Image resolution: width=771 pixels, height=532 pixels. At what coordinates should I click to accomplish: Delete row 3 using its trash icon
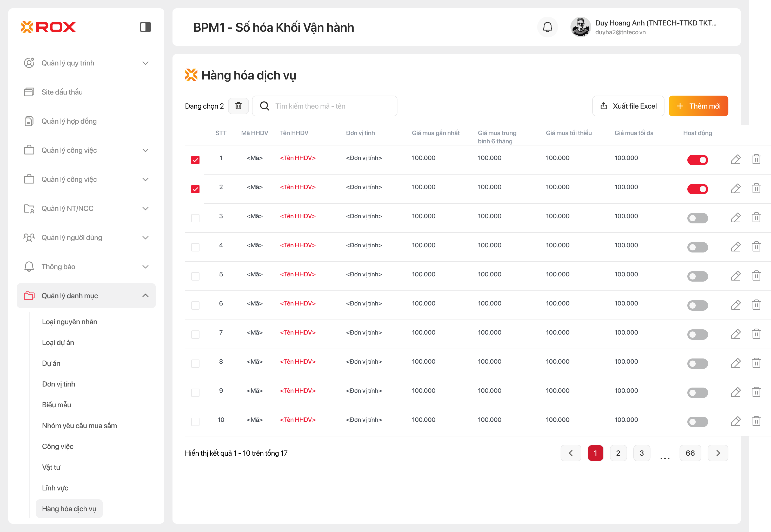[x=756, y=218]
